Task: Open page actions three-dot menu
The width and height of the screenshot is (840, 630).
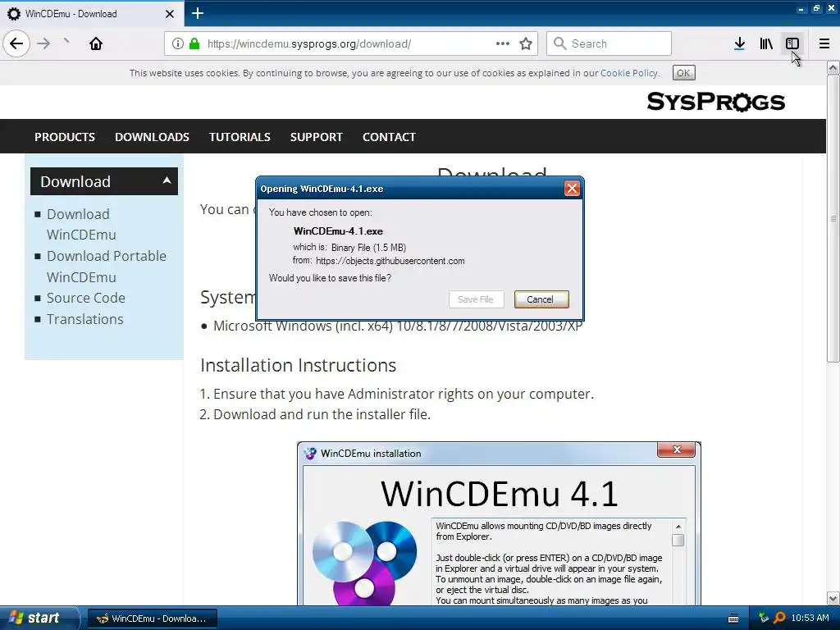Action: pyautogui.click(x=503, y=43)
